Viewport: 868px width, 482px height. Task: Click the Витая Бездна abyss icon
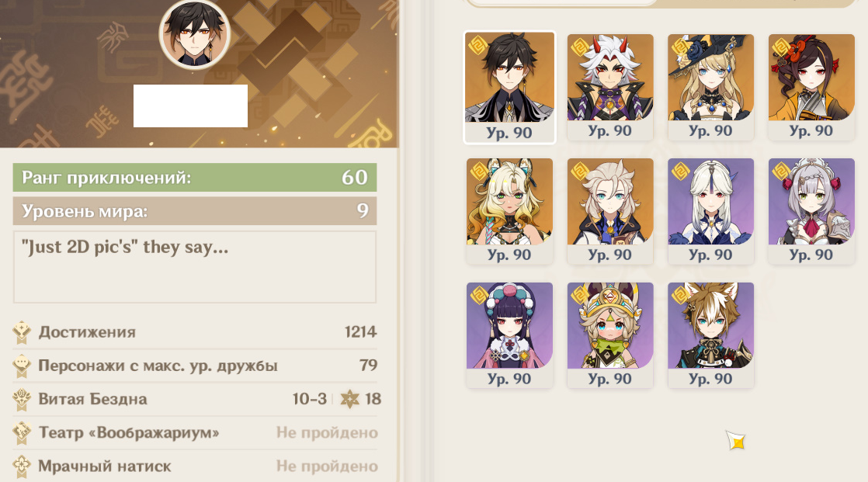(22, 400)
